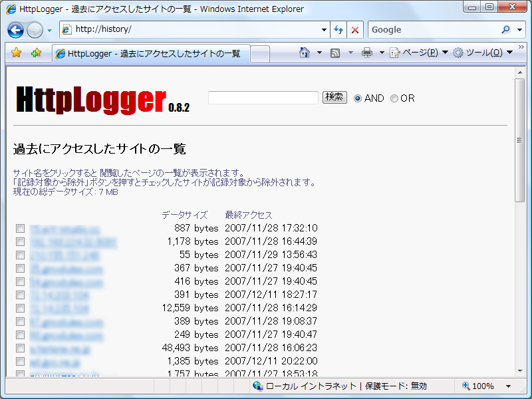Show hidden toolbar items via double chevron
The height and width of the screenshot is (399, 532).
pos(521,47)
